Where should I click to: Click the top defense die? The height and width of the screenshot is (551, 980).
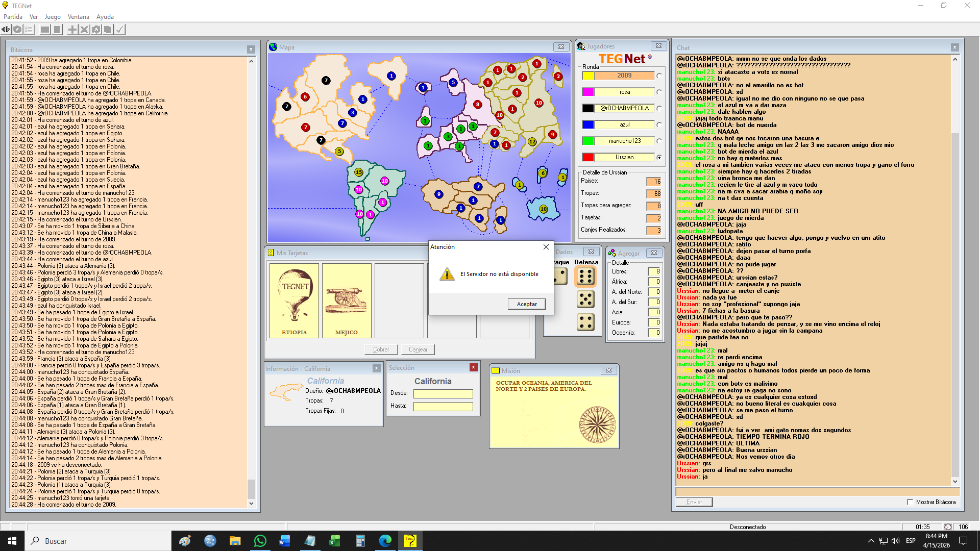point(585,277)
